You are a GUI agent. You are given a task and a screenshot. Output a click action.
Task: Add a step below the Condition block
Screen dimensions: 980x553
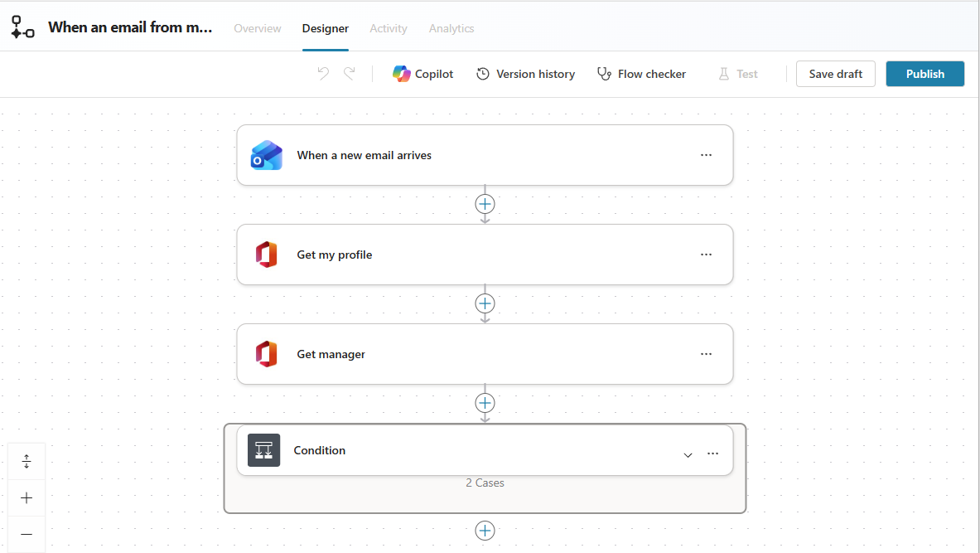coord(485,531)
